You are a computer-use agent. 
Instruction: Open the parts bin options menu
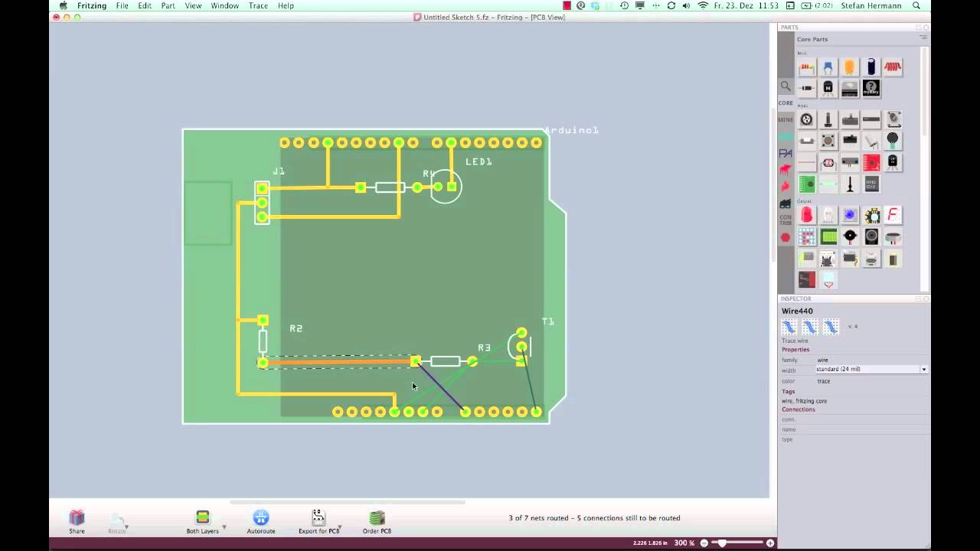tap(924, 37)
